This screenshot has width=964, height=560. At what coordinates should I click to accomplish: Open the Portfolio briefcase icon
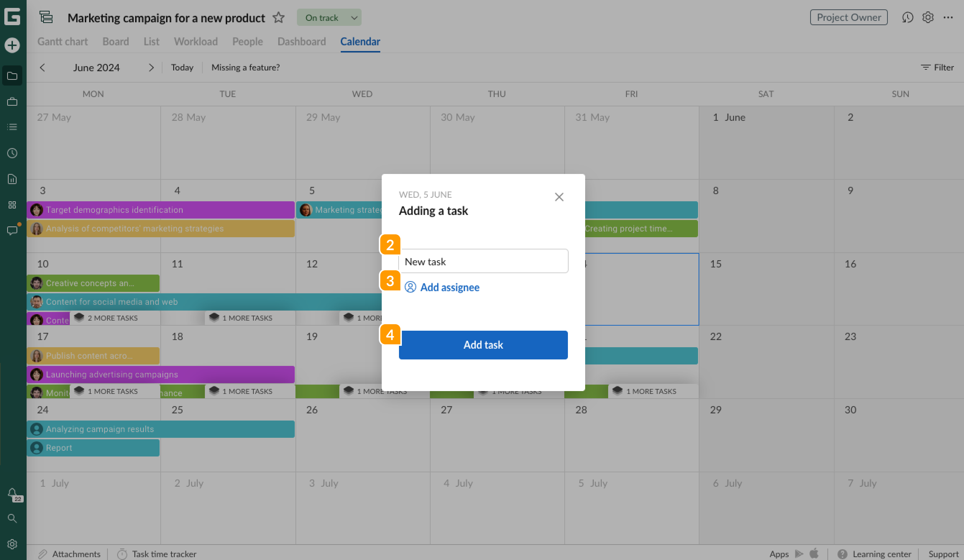click(13, 101)
